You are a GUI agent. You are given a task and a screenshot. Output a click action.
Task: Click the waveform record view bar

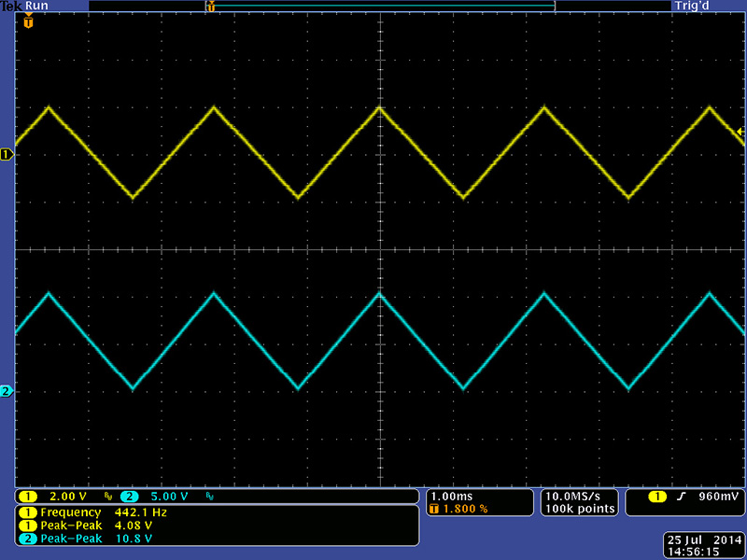coord(383,7)
